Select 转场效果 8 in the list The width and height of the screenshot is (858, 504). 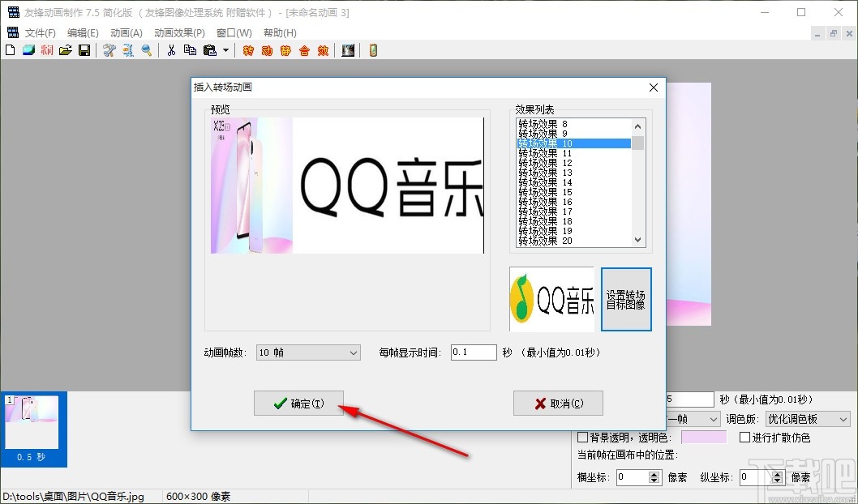tap(573, 124)
